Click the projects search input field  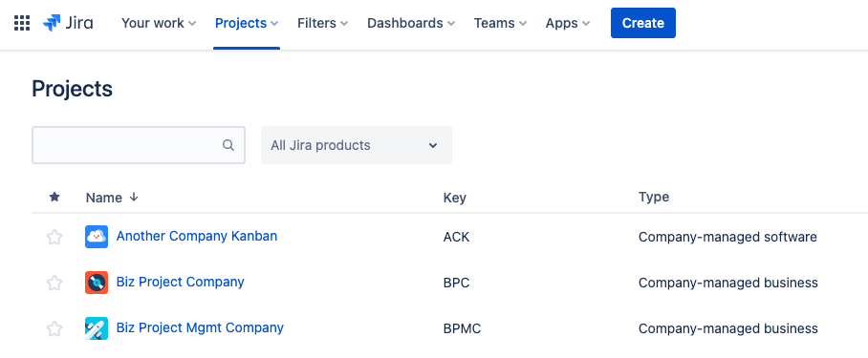(139, 145)
